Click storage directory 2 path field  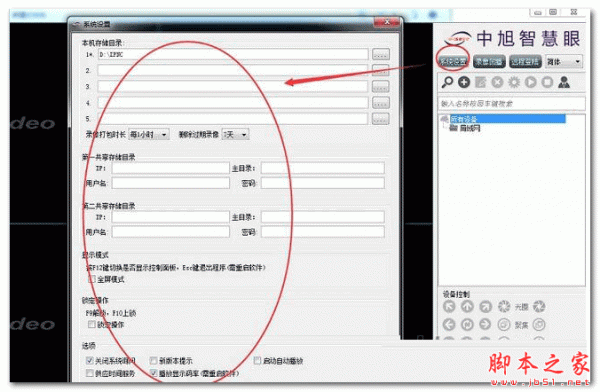233,70
